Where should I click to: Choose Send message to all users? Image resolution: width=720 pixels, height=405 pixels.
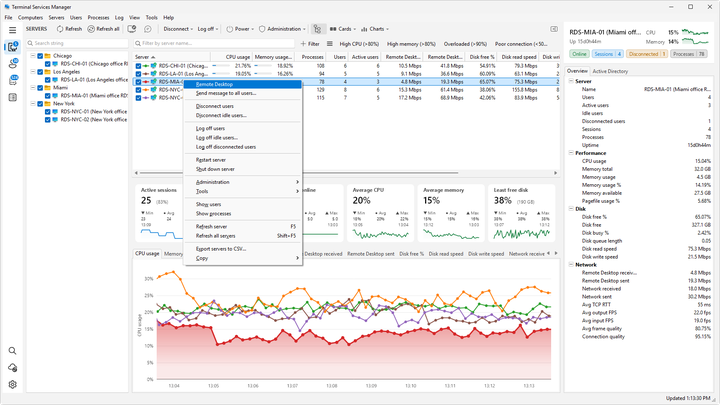point(242,93)
